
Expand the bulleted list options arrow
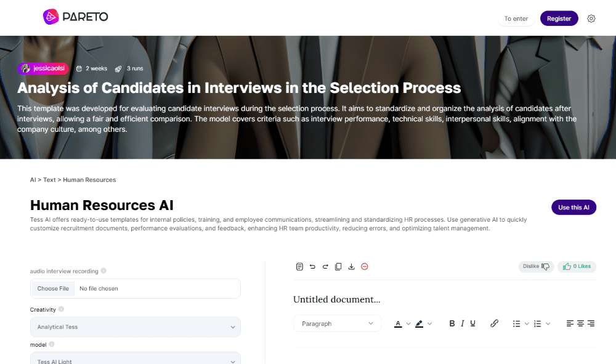click(x=527, y=323)
